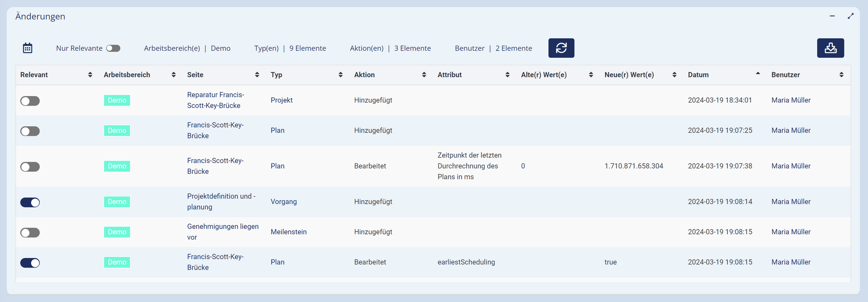Open the Arbeitsbereich(e) Demo filter

[187, 48]
